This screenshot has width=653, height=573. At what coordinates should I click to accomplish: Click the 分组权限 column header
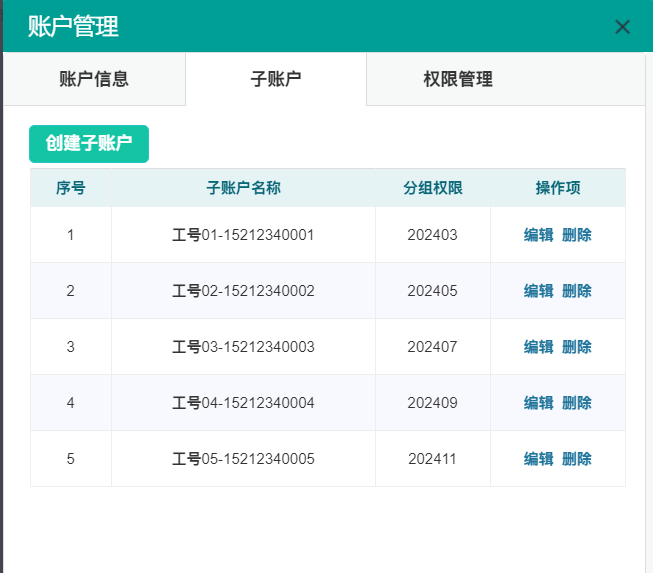click(432, 188)
